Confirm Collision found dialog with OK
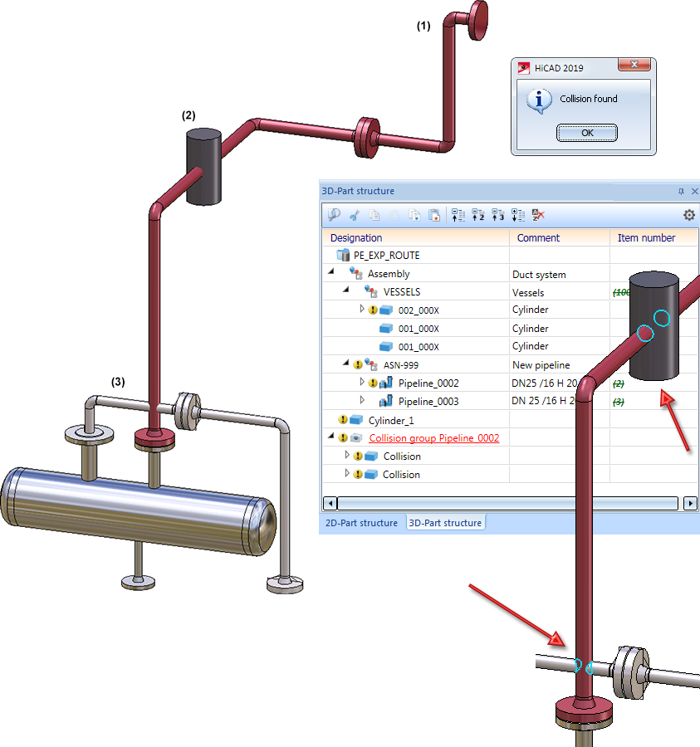 587,133
